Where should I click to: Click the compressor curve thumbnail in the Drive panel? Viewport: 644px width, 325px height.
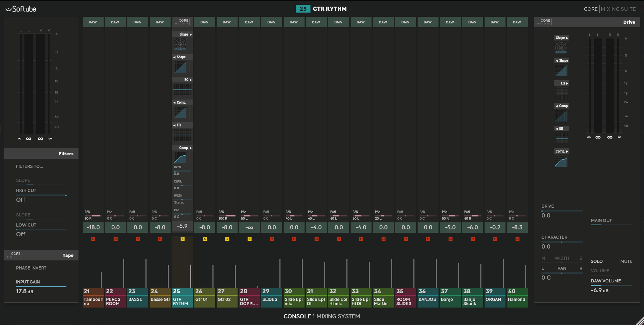[561, 162]
